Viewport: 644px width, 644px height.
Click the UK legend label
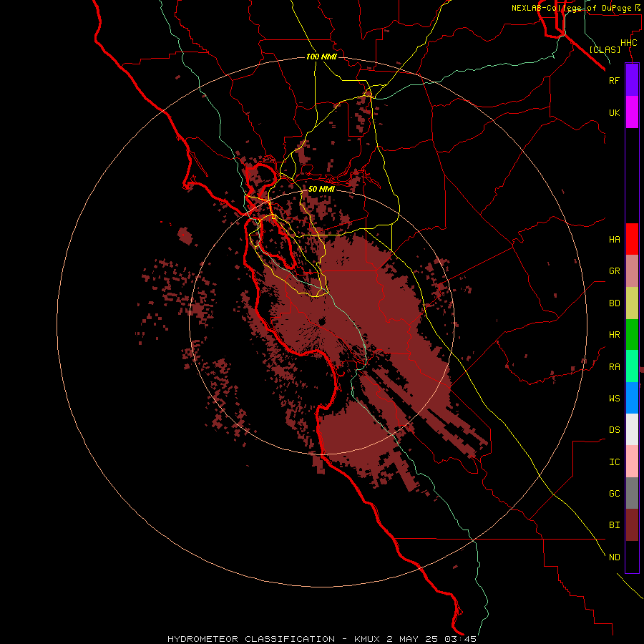click(614, 112)
